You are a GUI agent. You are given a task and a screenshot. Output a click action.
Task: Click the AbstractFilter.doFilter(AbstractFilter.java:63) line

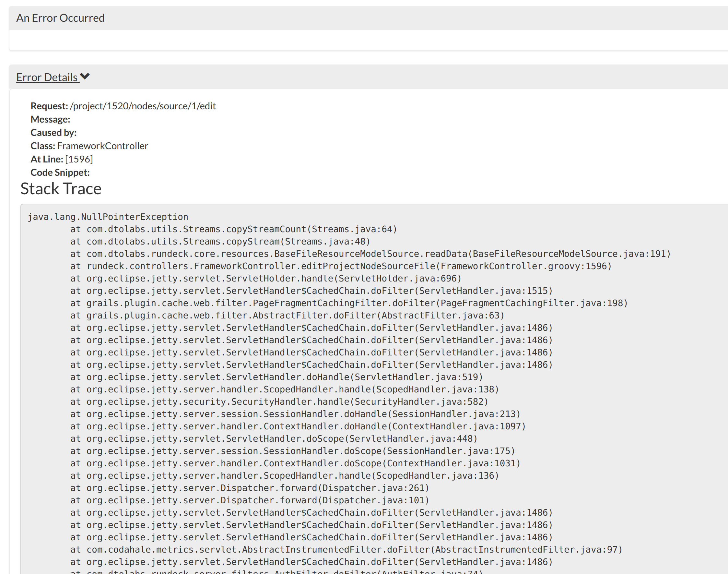287,316
